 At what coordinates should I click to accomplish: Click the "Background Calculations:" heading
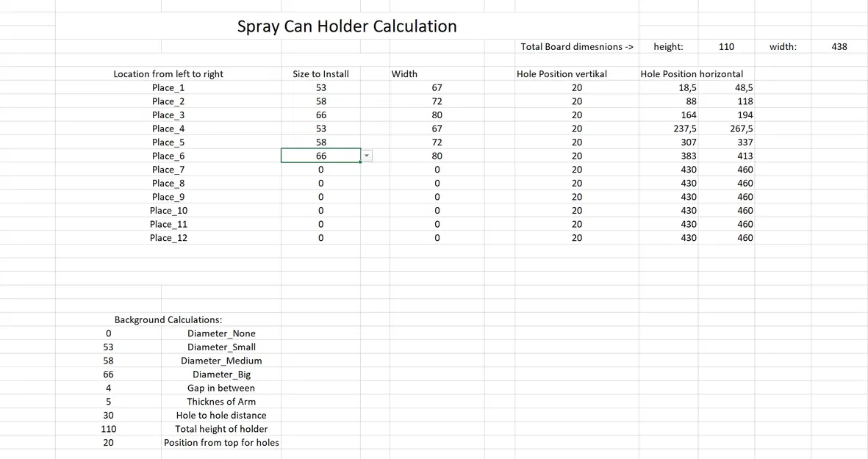[168, 320]
